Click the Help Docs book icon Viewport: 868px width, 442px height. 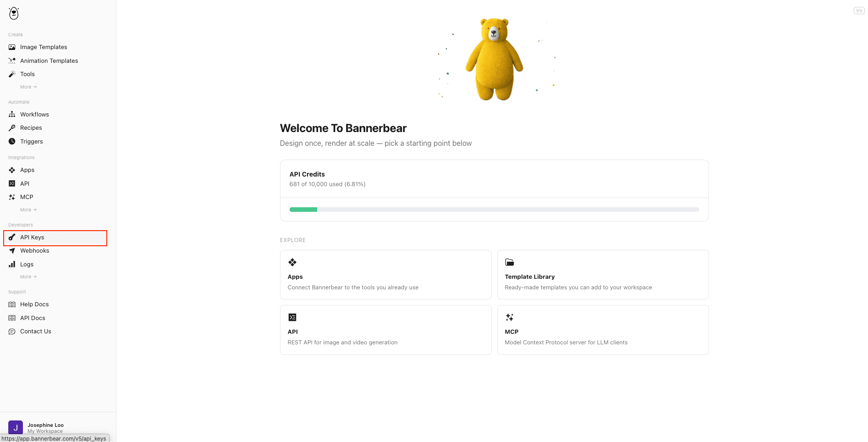click(12, 304)
